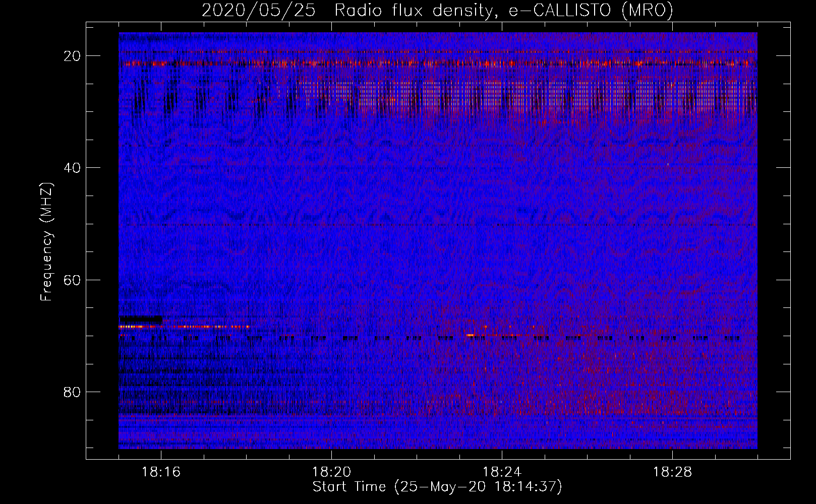This screenshot has height=504, width=816.
Task: Click the '60' frequency tick label
Action: 72,280
